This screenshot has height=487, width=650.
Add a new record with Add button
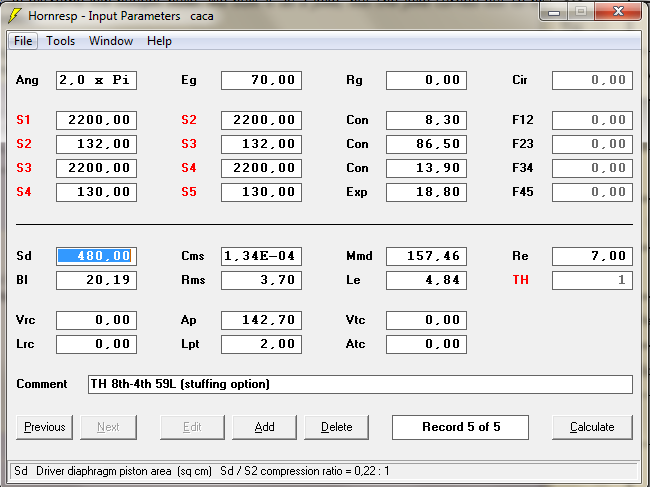click(264, 427)
